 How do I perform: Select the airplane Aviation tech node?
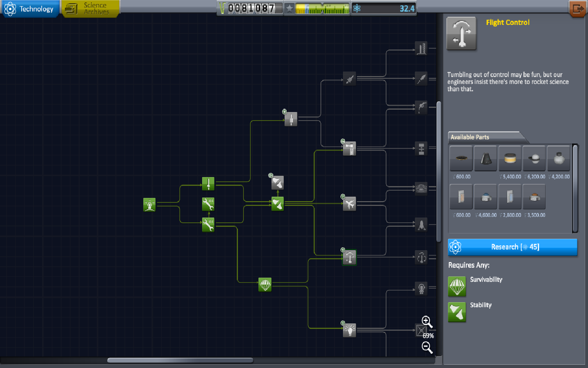[350, 204]
